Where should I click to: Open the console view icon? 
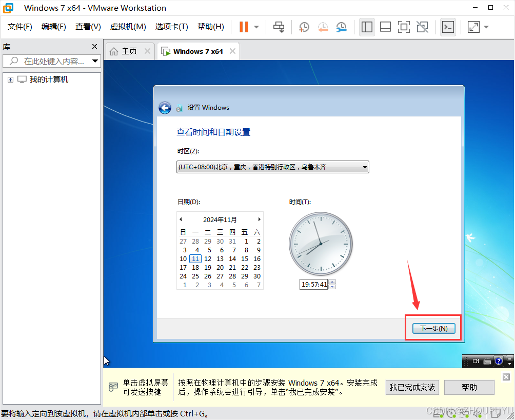[x=448, y=27]
